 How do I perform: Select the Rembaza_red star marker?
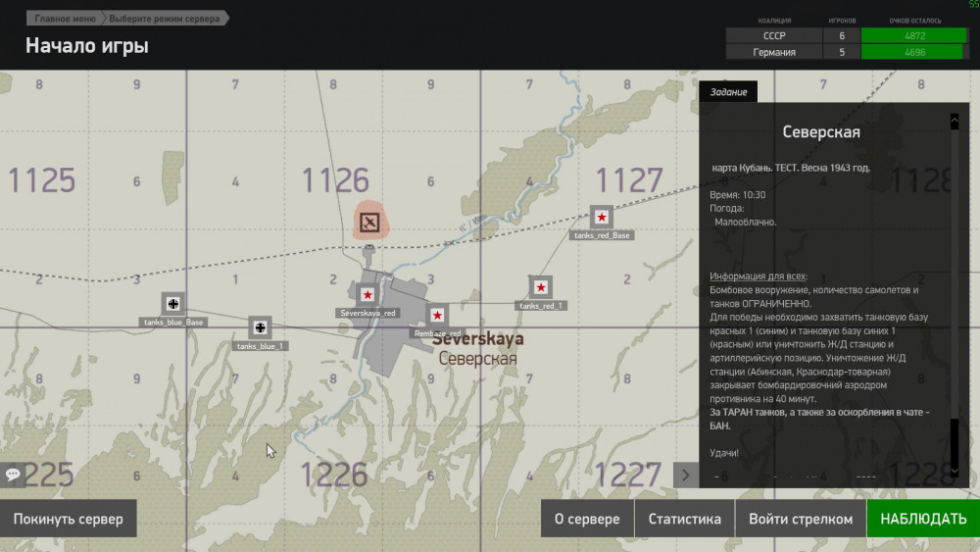(437, 316)
